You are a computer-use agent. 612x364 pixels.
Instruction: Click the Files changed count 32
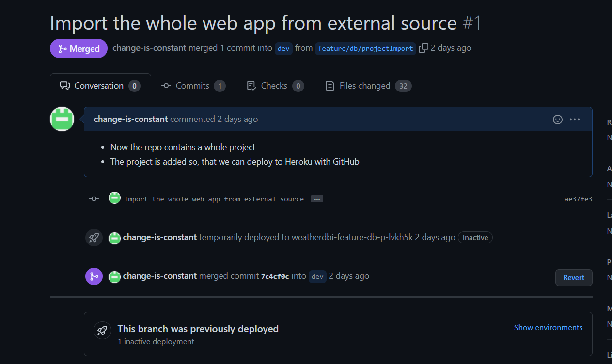[403, 86]
